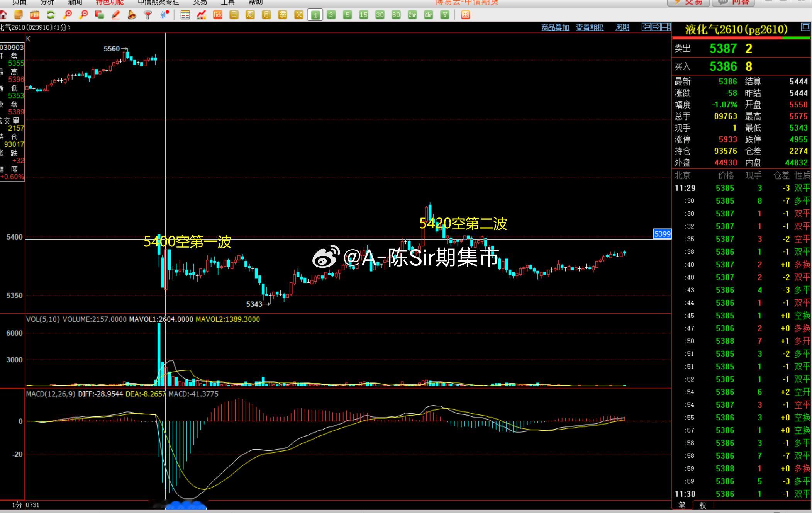
Task: Click the 交易 button with lightning icon
Action: [x=688, y=3]
